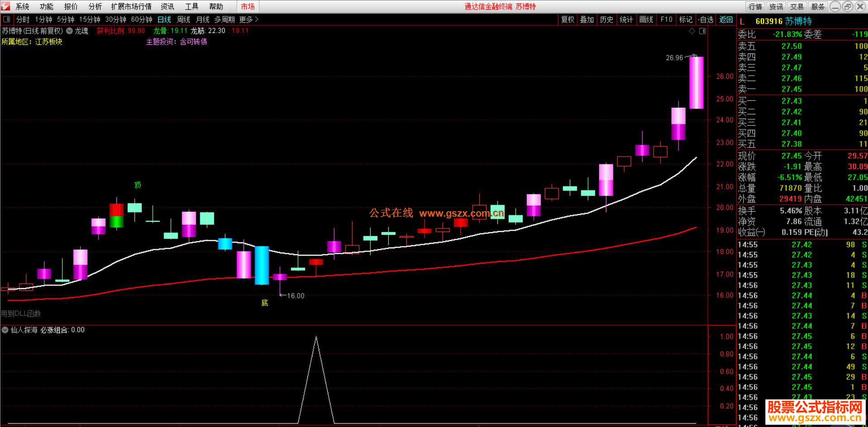Click the diamond icon above the chart
868x427 pixels.
pos(692,31)
